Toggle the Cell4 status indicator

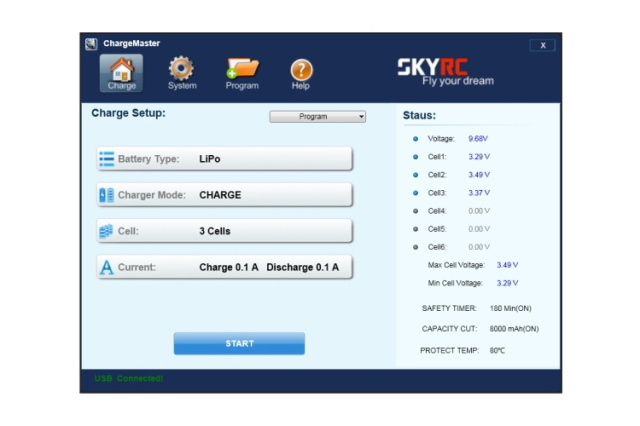[x=415, y=211]
